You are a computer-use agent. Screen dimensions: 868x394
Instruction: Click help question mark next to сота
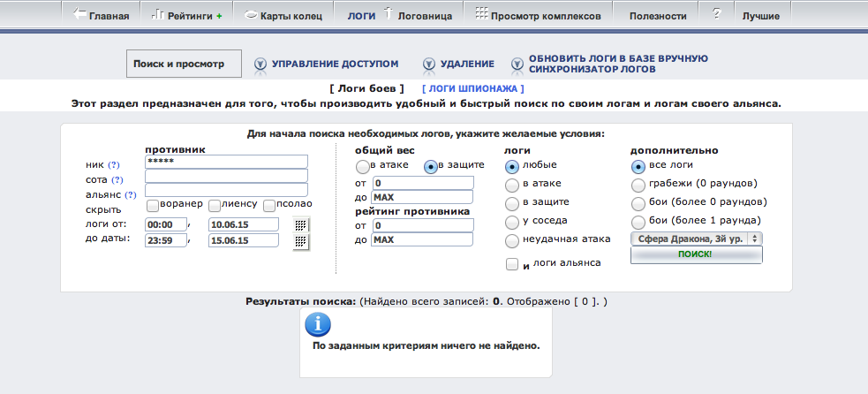[117, 180]
